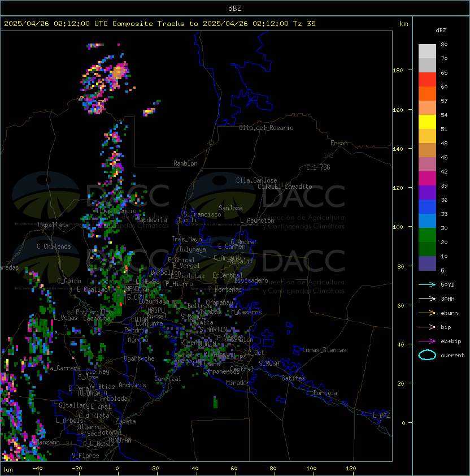Pick the light gray 80 dBZ legend swatch
This screenshot has height=476, width=470.
coord(427,51)
